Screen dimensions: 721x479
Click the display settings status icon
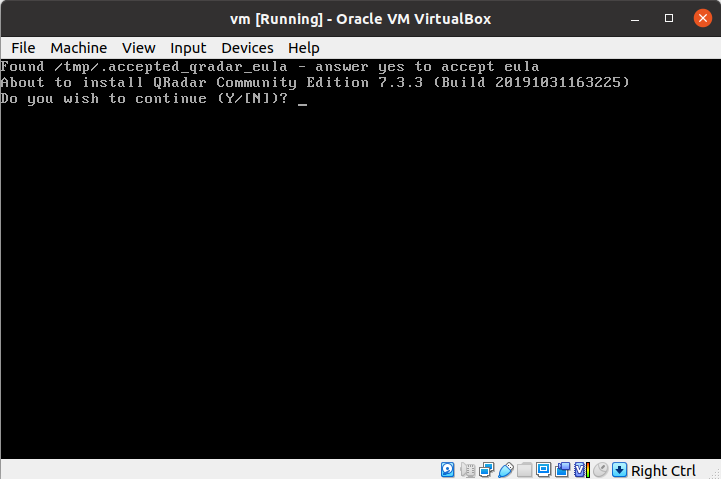pos(544,469)
